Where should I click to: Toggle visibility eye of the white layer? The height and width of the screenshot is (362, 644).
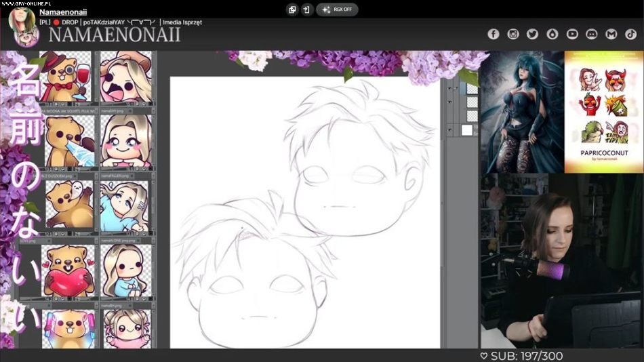[449, 129]
